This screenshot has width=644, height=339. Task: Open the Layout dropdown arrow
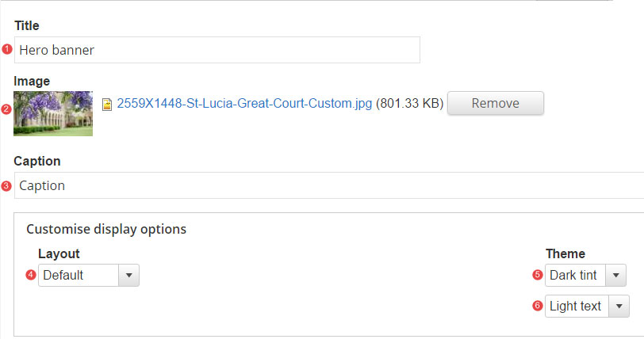(129, 275)
